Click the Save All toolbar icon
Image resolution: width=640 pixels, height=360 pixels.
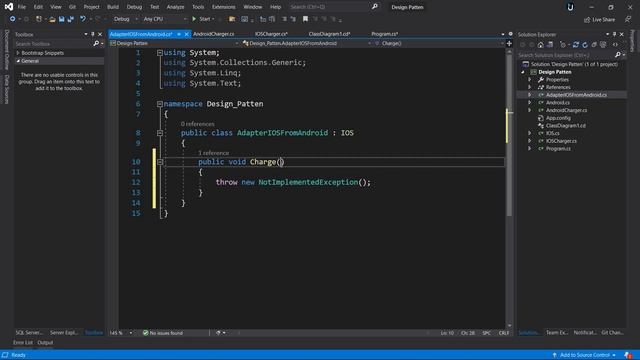(71, 19)
